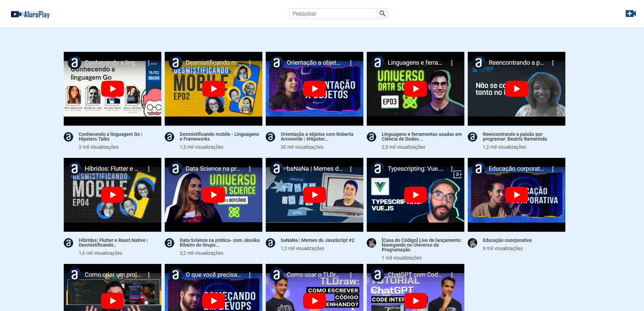Screen dimensions: 644x311
Task: Play the Data Science na prática video
Action: (x=214, y=195)
